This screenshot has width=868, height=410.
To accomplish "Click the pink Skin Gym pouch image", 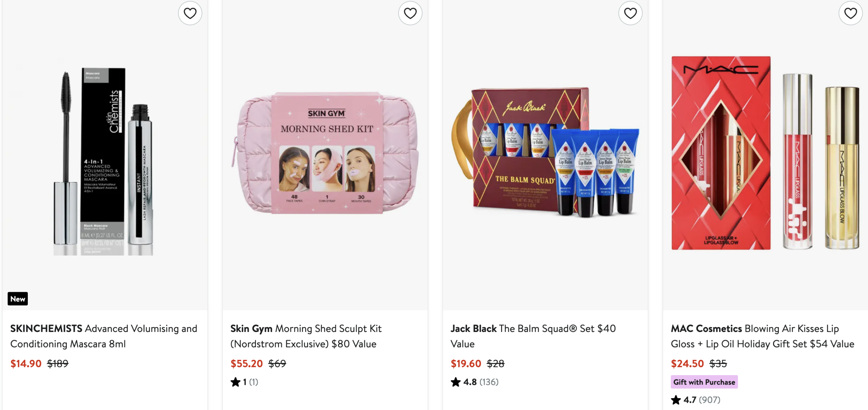I will (325, 153).
